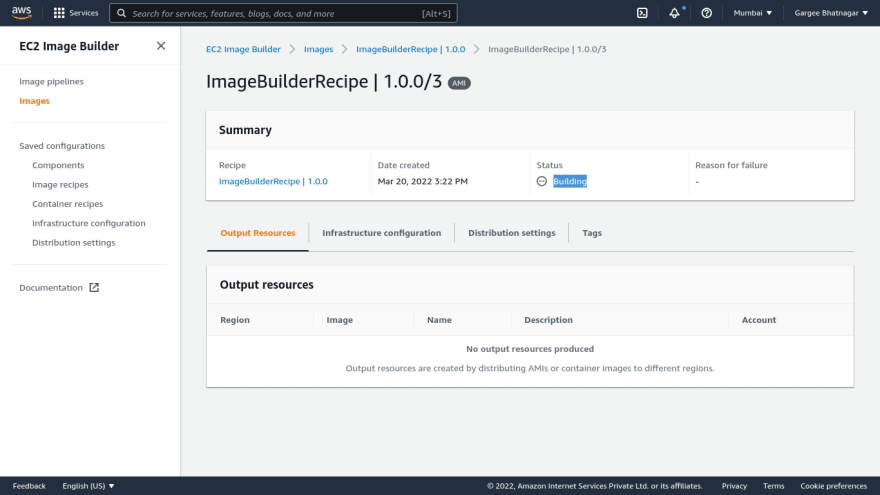This screenshot has height=495, width=880.
Task: Click the Saved configurations heading
Action: [62, 146]
